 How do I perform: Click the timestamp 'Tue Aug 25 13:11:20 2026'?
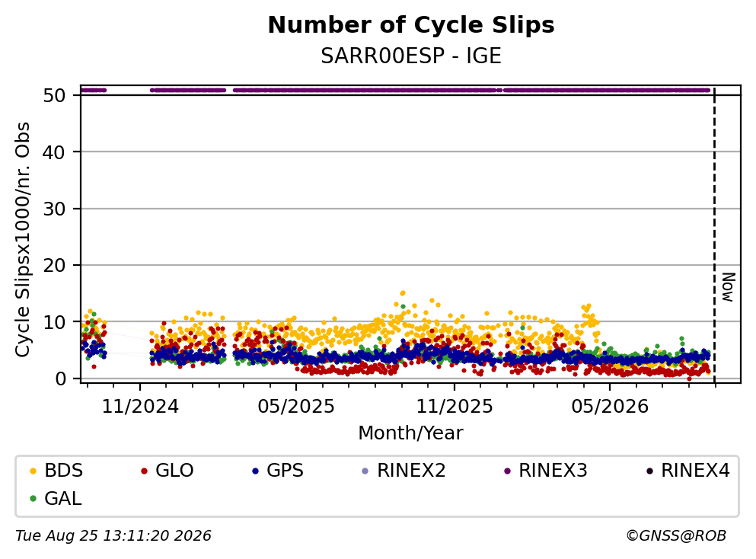(113, 536)
